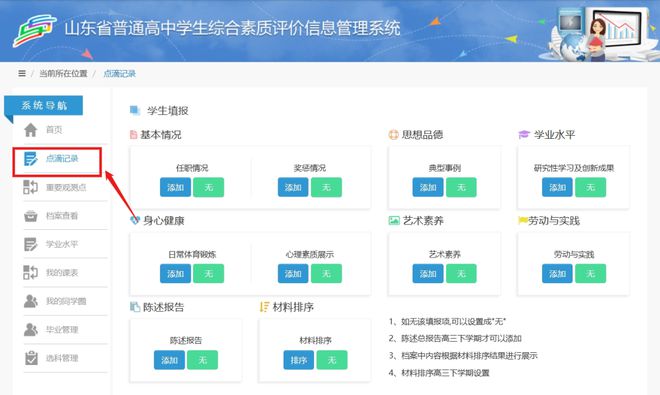The image size is (660, 395).
Task: Open the 我的课表 timetable icon
Action: (x=31, y=272)
